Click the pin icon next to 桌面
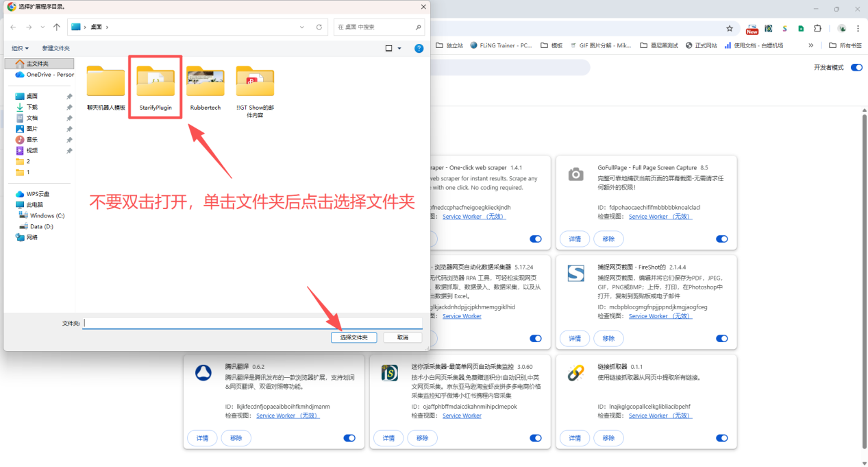The height and width of the screenshot is (467, 868). pyautogui.click(x=69, y=96)
